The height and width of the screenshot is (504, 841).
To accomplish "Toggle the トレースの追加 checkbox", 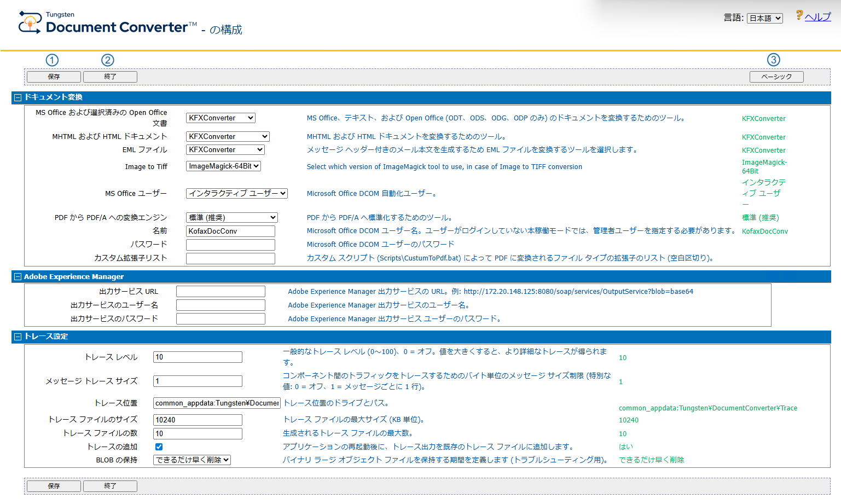I will pos(159,447).
